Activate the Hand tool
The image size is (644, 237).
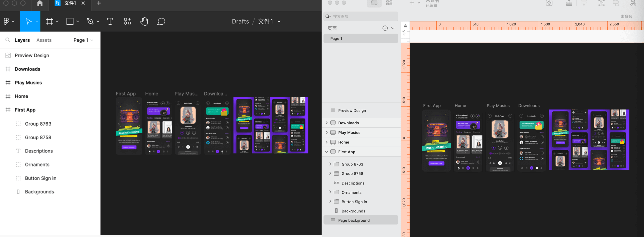(x=144, y=21)
